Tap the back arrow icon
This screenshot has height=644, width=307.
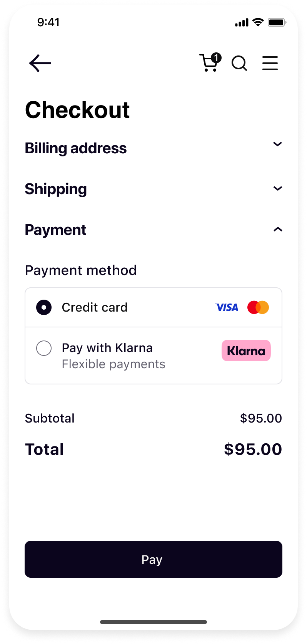[40, 63]
